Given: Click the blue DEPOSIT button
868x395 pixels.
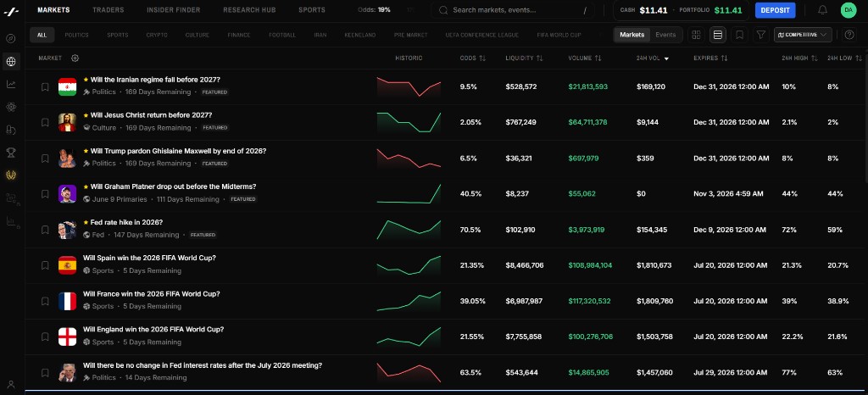Looking at the screenshot, I should point(775,10).
